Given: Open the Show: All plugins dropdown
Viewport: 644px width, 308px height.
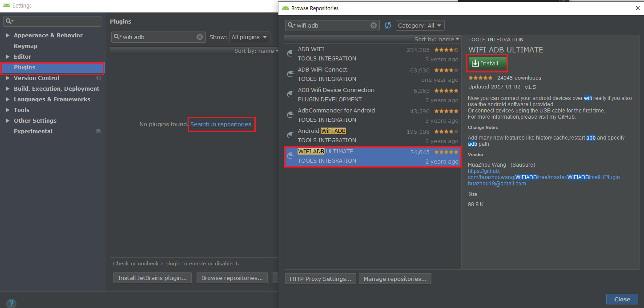Looking at the screenshot, I should coord(250,37).
